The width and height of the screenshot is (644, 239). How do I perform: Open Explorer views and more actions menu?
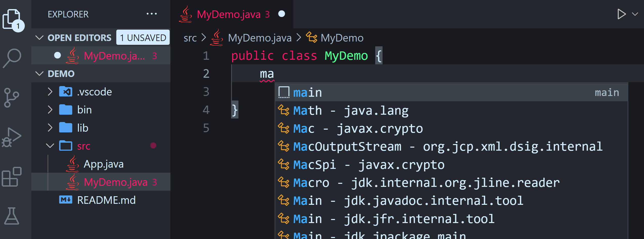point(152,14)
